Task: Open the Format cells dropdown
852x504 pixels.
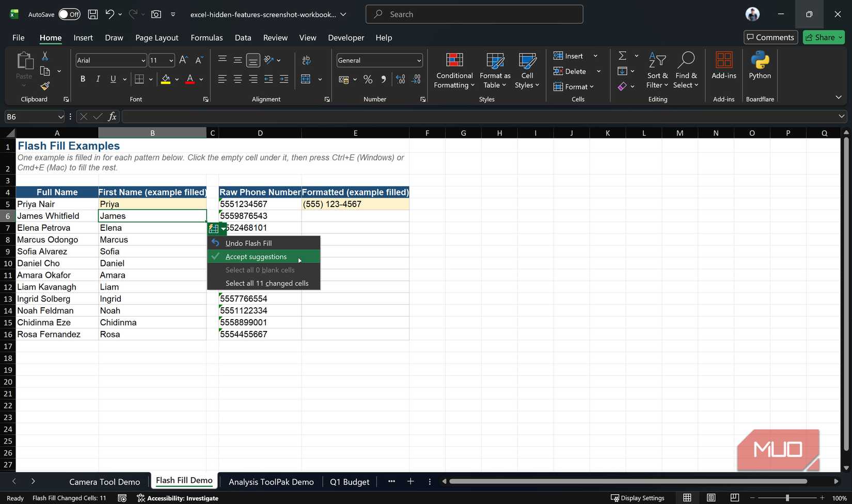Action: [x=574, y=87]
